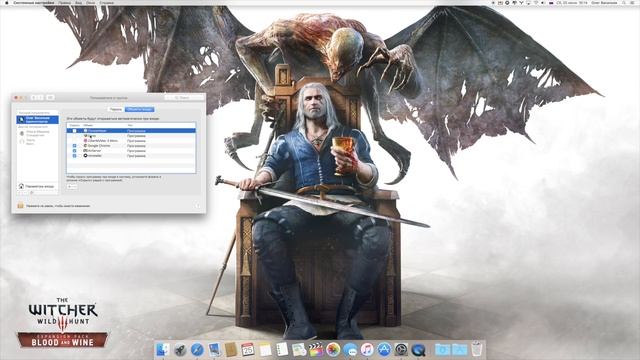Image resolution: width=640 pixels, height=360 pixels.
Task: Toggle Hide checkbox for the selected first login item
Action: [x=74, y=131]
